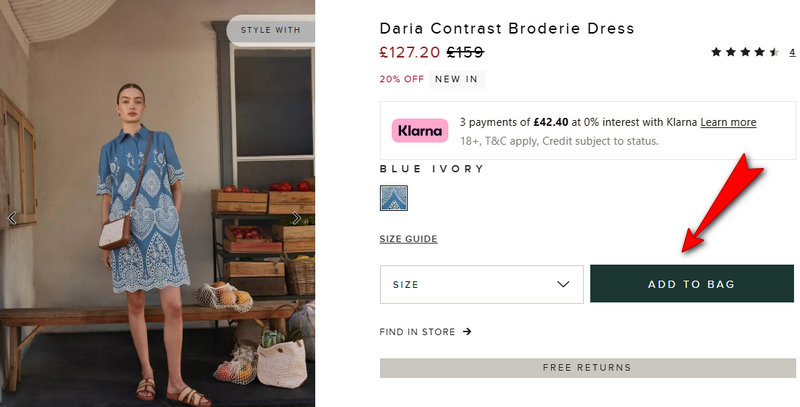Click the NEW IN badge
This screenshot has height=407, width=800.
point(456,79)
